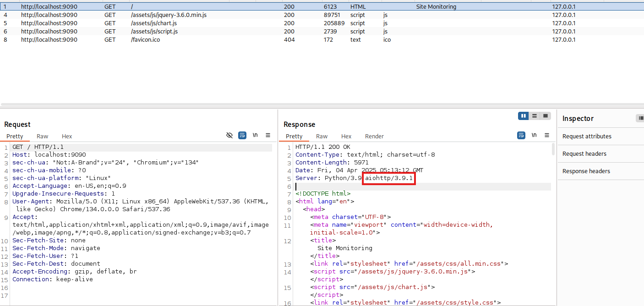This screenshot has height=306, width=644.
Task: Click the User-Agent header in request
Action: pyautogui.click(x=140, y=205)
